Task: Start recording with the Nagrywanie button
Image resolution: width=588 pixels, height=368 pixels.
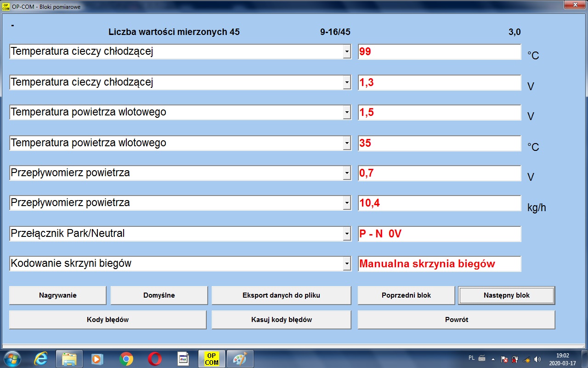Action: click(57, 295)
